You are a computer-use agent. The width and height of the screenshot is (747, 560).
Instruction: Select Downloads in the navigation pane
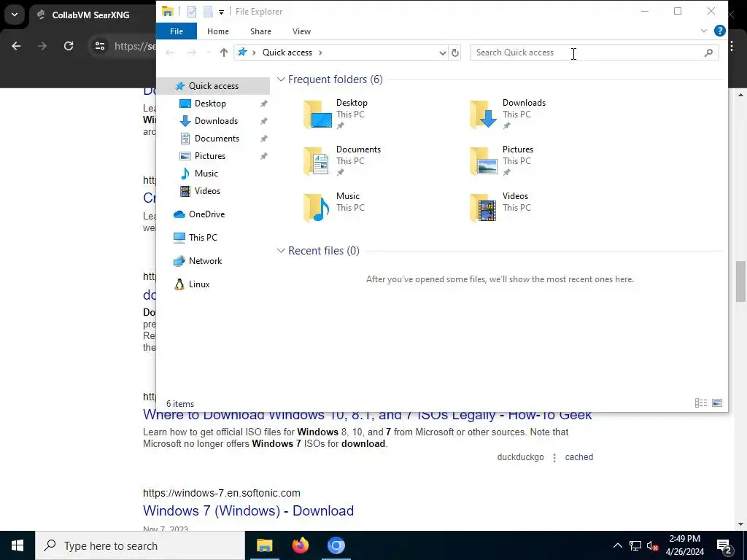pos(216,121)
